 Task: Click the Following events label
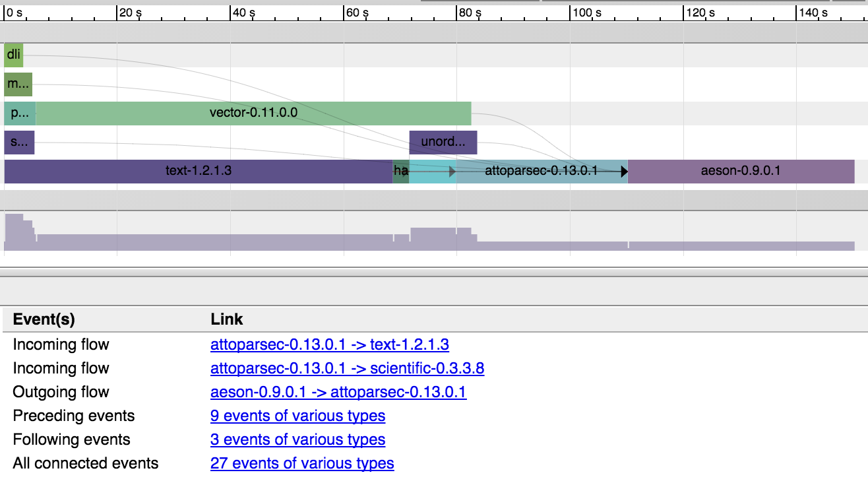tap(72, 439)
